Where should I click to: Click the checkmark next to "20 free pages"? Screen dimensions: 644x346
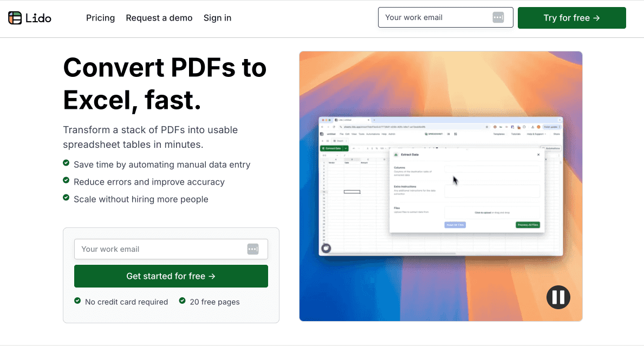[x=183, y=302]
